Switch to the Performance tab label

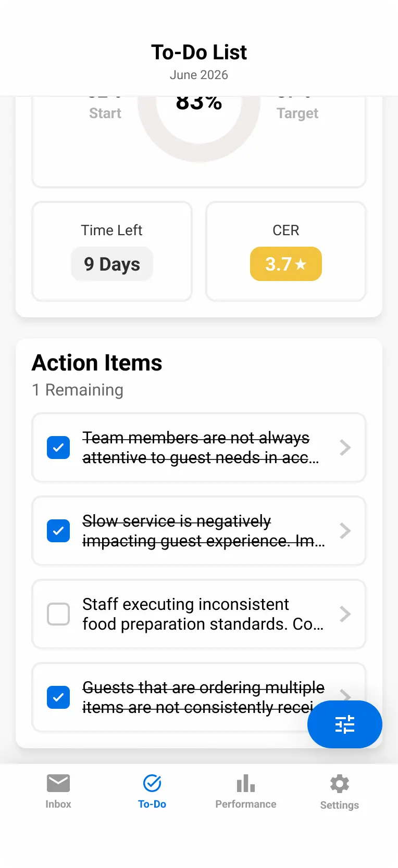click(246, 804)
